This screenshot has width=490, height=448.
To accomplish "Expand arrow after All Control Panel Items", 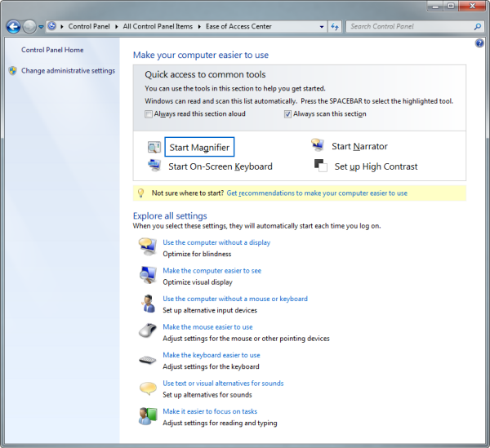I will [x=199, y=27].
